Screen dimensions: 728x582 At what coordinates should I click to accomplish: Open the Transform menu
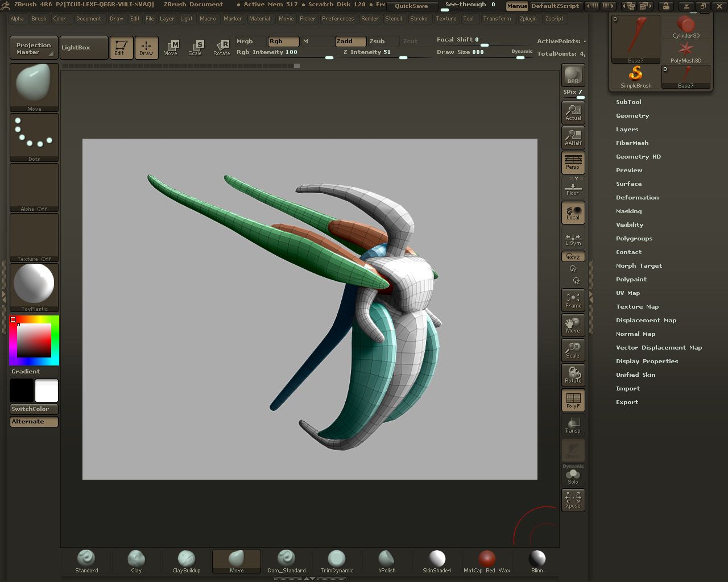497,19
